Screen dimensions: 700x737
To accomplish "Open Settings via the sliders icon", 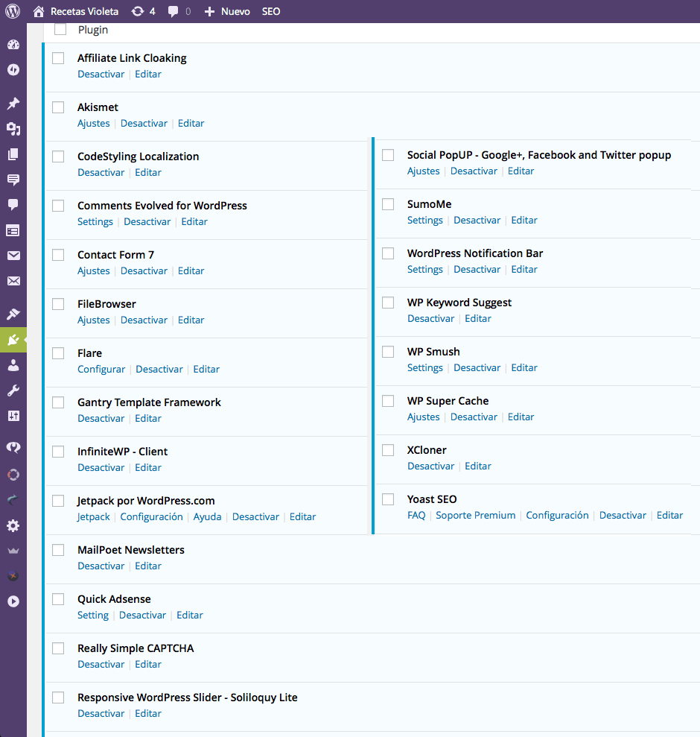I will 13,416.
